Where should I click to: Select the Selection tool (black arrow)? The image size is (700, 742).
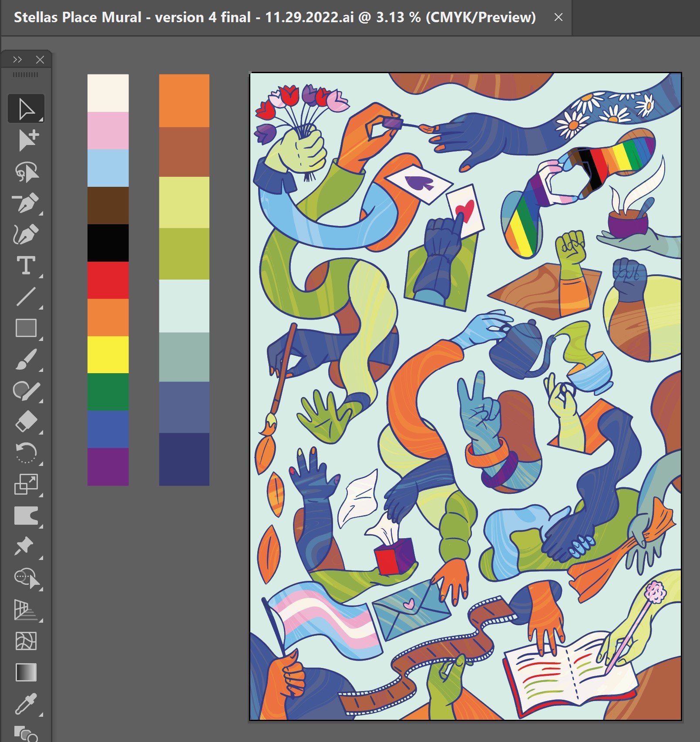pos(26,108)
